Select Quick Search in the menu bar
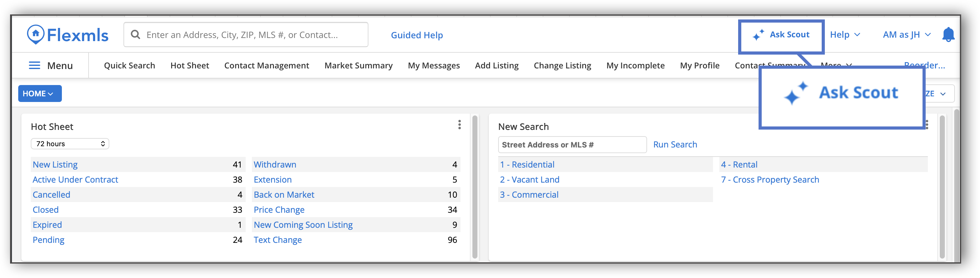The height and width of the screenshot is (278, 980). click(129, 65)
